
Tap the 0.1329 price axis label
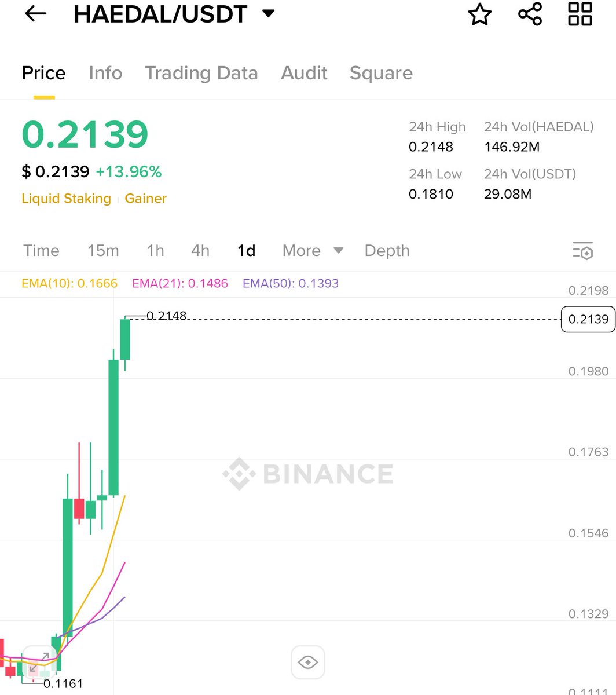(x=588, y=614)
